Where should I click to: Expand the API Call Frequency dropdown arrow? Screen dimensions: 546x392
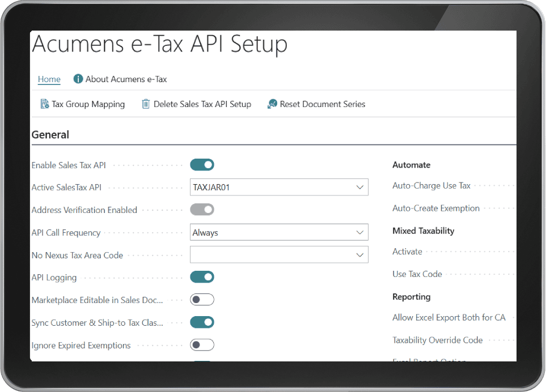click(360, 232)
